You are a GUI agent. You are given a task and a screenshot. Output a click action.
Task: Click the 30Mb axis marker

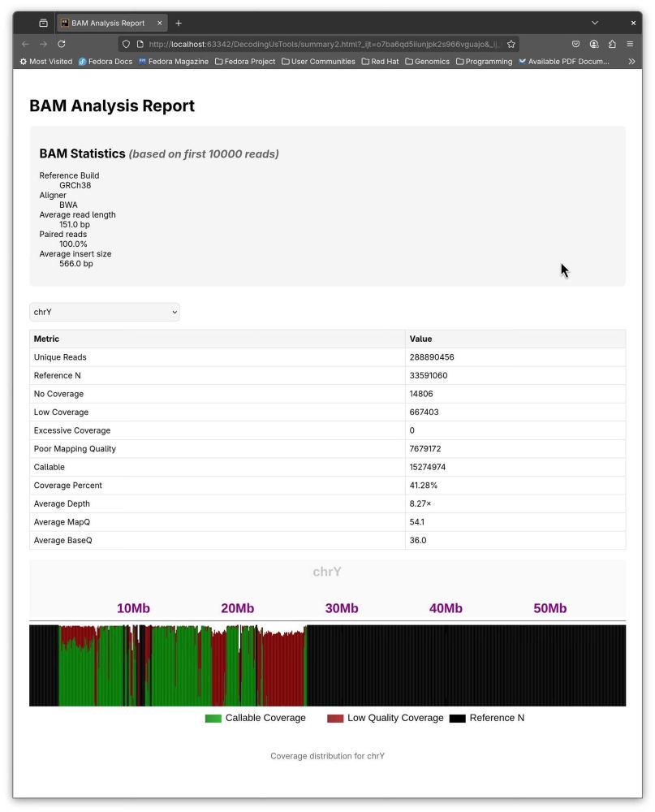pyautogui.click(x=342, y=608)
